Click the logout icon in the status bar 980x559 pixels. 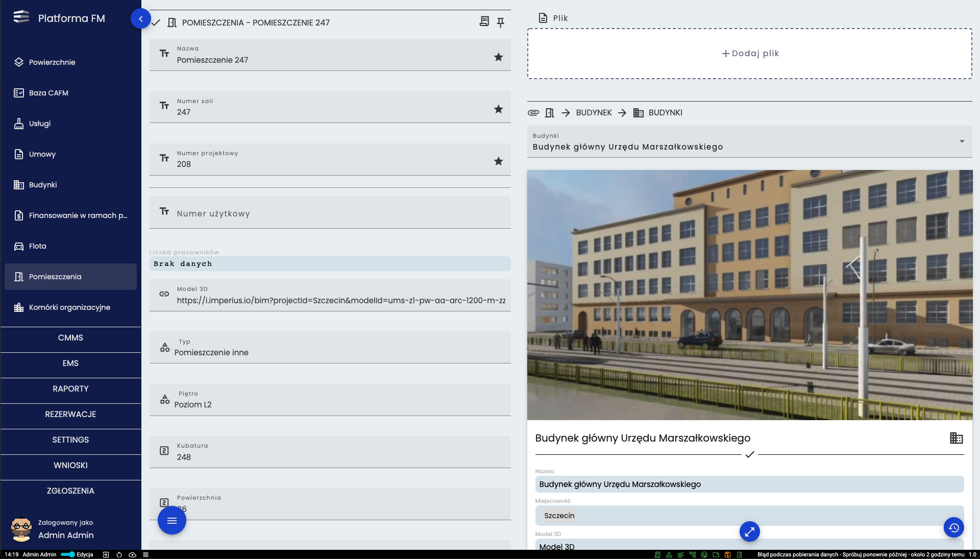[106, 554]
